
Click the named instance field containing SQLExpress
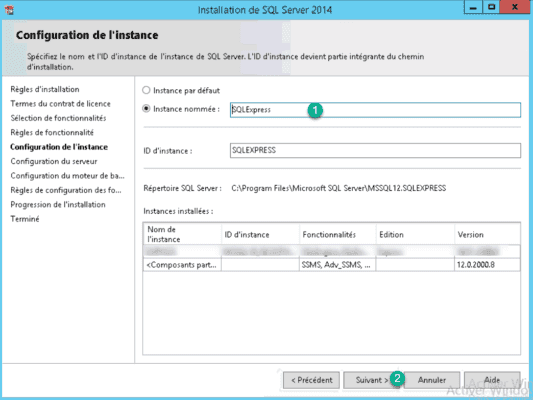375,110
